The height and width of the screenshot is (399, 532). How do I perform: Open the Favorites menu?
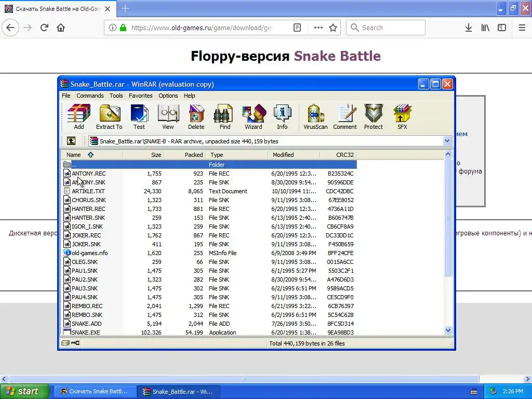coord(140,96)
